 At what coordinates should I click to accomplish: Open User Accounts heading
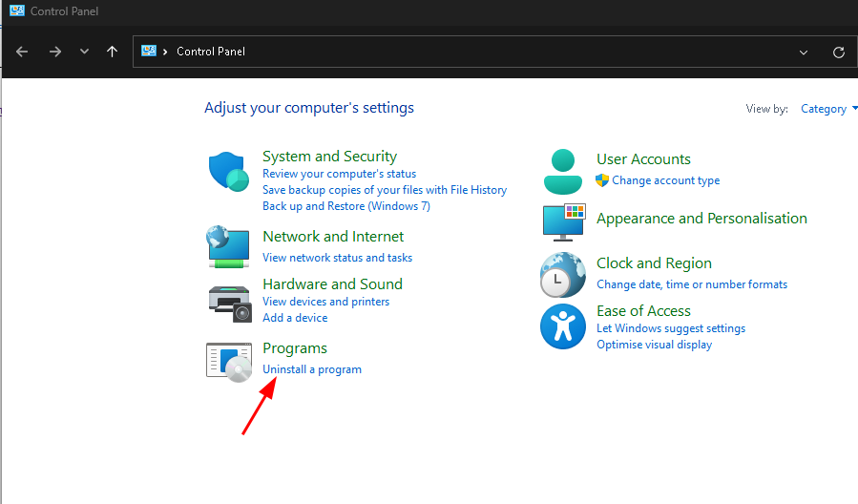tap(643, 159)
